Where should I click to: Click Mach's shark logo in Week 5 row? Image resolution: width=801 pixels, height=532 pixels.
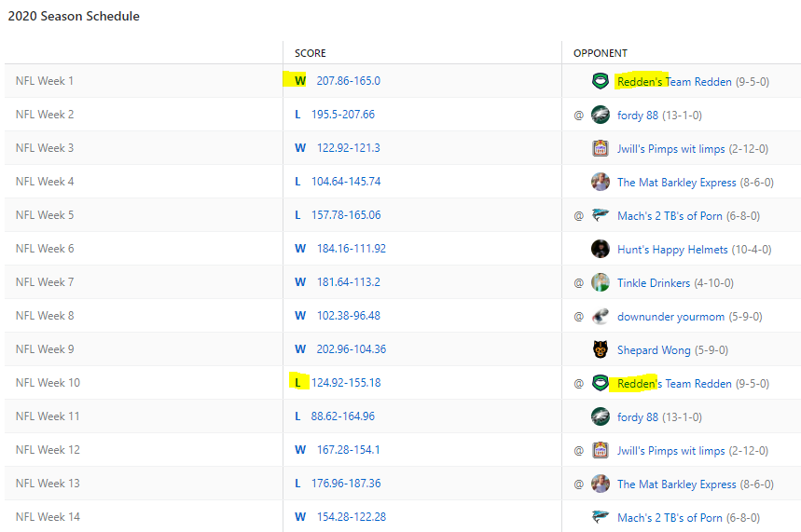[601, 215]
